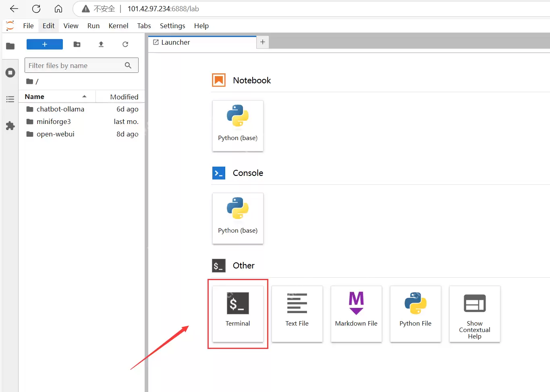Screen dimensions: 550x392
Task: Open the chatbot-ollama folder
Action: pos(60,109)
